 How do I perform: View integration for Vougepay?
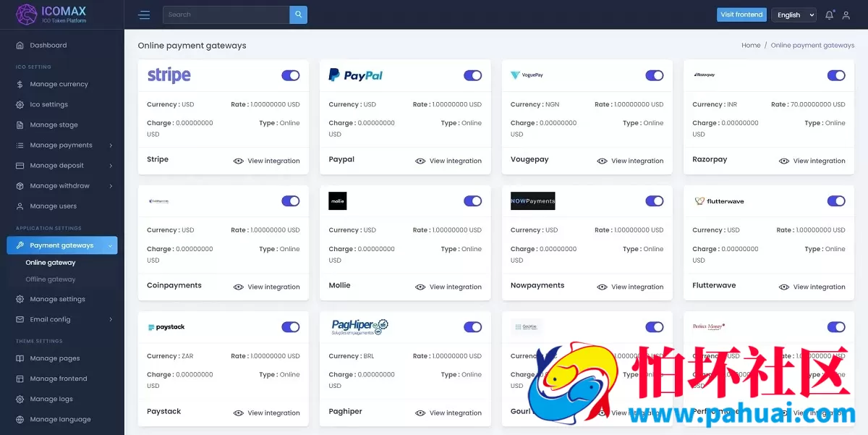tap(630, 161)
